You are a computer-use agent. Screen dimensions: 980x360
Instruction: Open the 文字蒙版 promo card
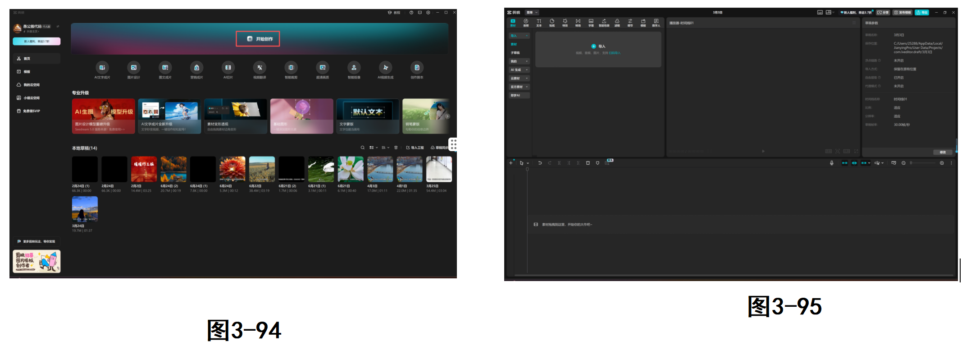[x=368, y=116]
